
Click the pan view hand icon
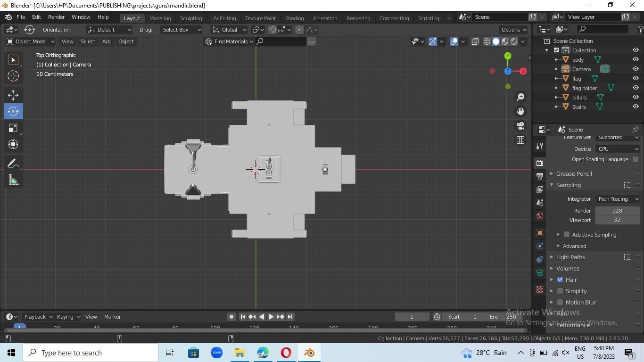click(520, 111)
